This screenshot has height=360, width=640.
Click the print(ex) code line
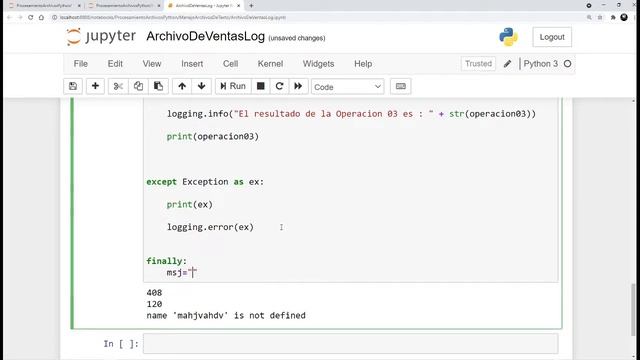(x=189, y=204)
